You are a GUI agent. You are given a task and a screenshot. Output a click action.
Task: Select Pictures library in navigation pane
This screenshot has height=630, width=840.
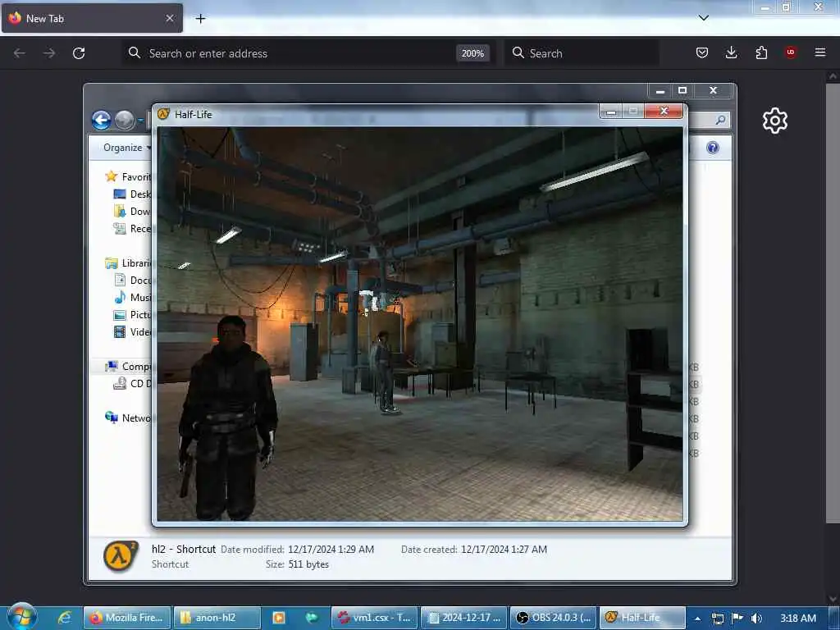point(134,314)
